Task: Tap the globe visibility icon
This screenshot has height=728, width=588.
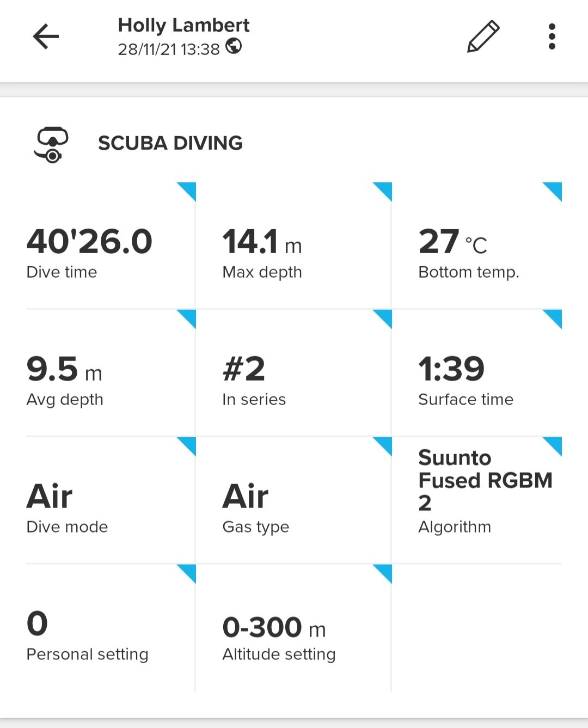Action: (234, 47)
